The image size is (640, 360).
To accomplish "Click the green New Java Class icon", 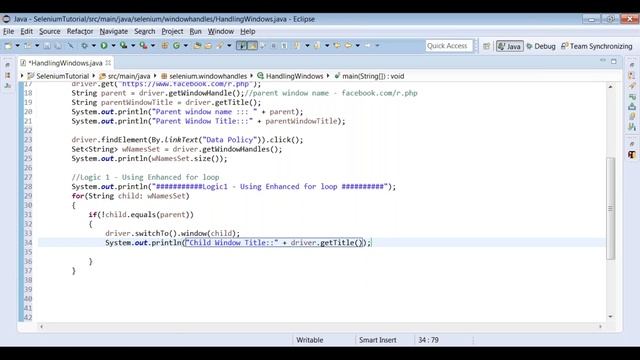I will pyautogui.click(x=176, y=46).
